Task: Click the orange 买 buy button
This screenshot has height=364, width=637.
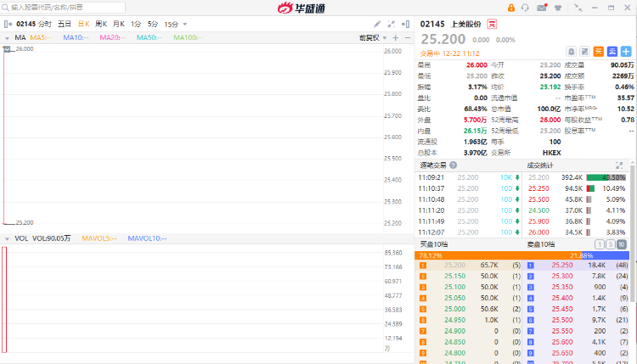Action: pyautogui.click(x=598, y=52)
